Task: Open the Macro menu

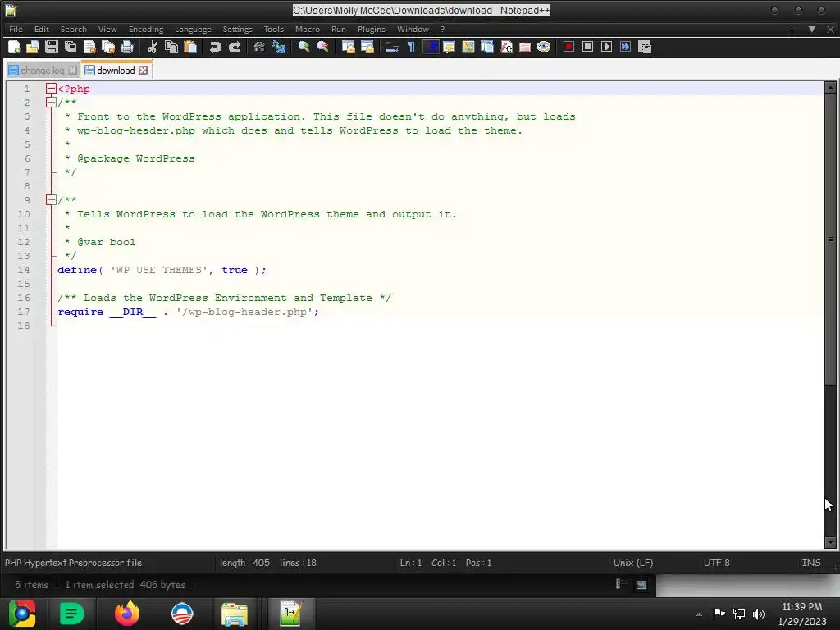Action: pyautogui.click(x=308, y=29)
